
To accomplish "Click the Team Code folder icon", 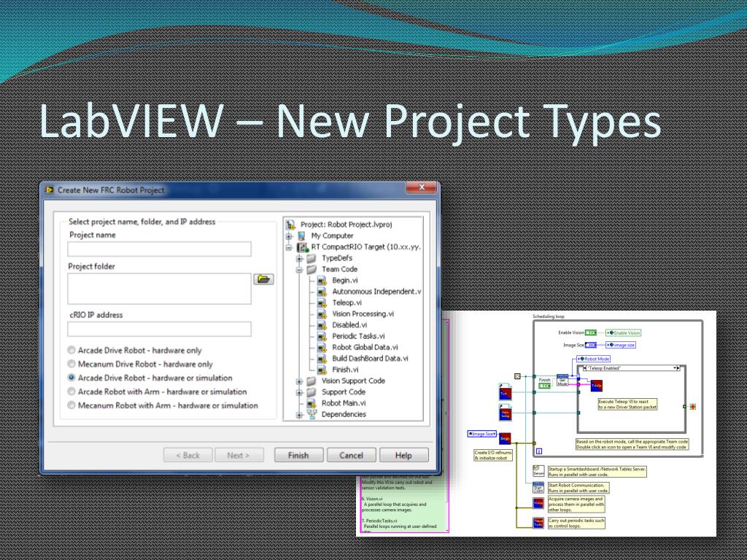I will coord(311,270).
